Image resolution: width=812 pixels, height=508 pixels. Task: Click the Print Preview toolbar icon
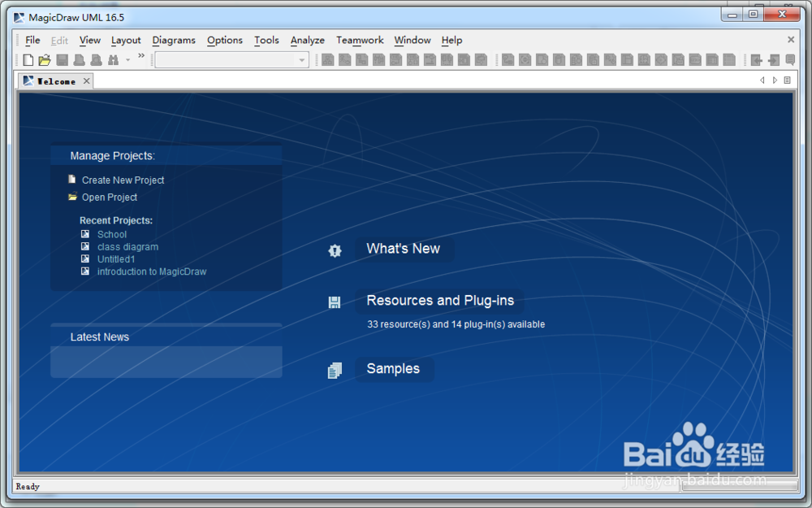click(x=97, y=60)
